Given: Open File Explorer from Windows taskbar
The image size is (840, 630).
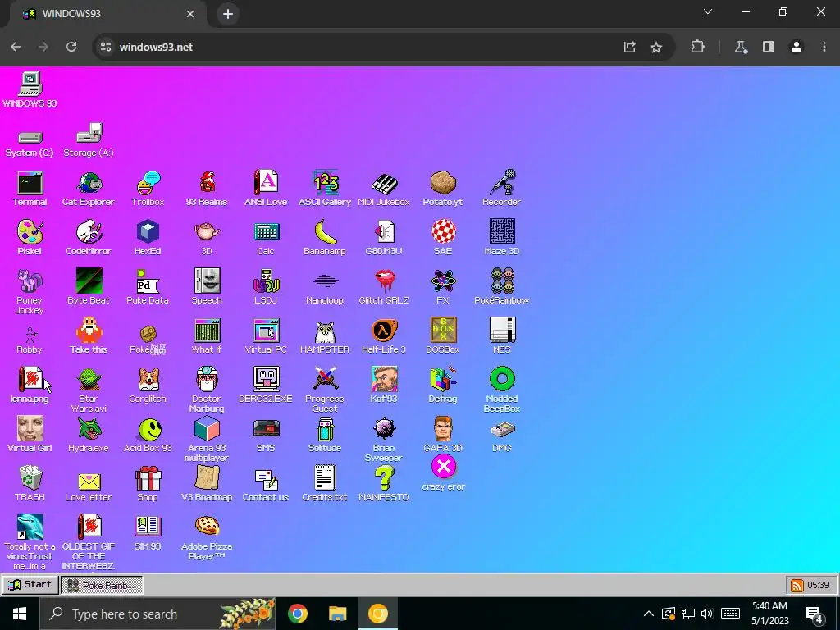Looking at the screenshot, I should coord(337,614).
